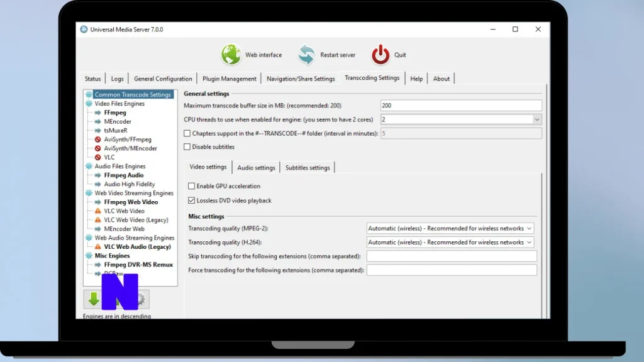The image size is (644, 362).
Task: Select the tsMuxeR engine entry
Action: click(116, 131)
